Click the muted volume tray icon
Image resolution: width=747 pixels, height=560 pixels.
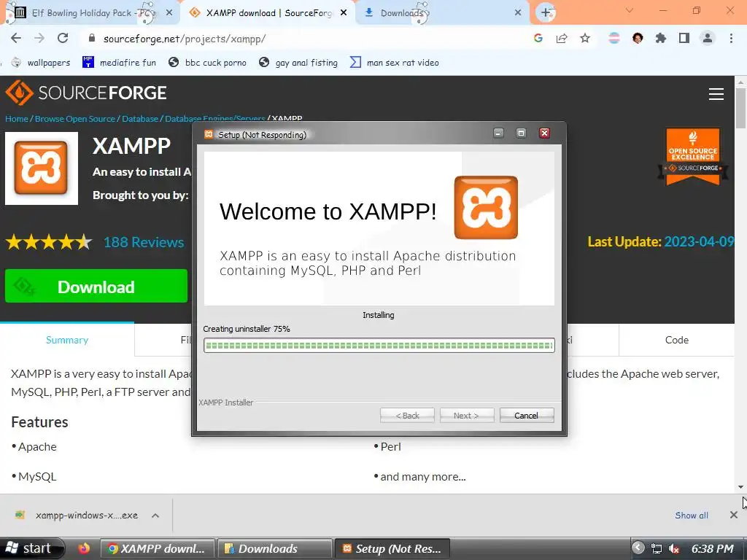click(x=673, y=548)
